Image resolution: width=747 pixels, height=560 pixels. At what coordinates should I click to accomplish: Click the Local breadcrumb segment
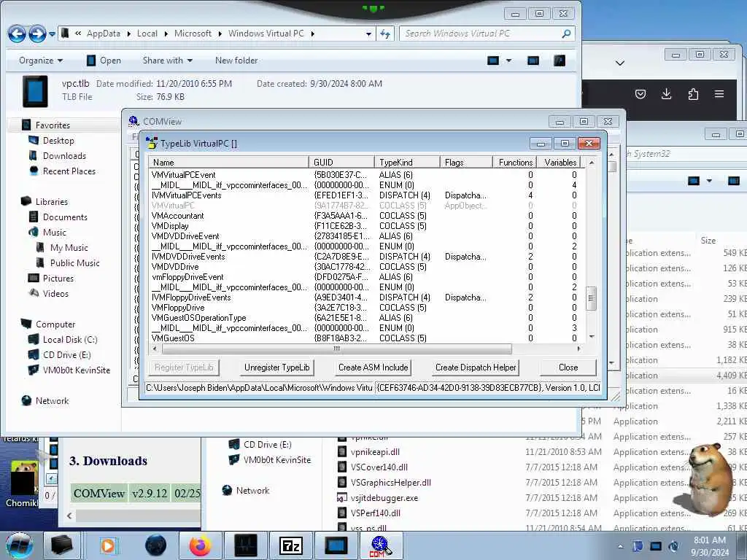point(147,34)
